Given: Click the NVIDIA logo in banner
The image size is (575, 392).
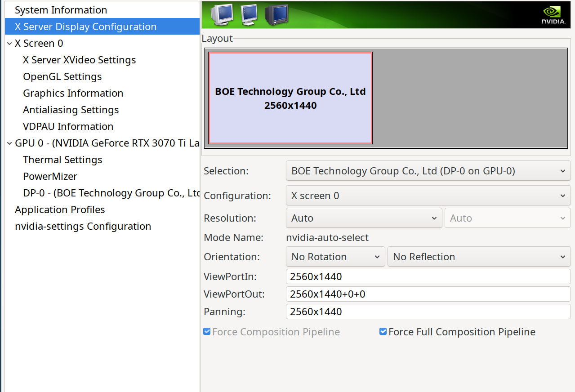Looking at the screenshot, I should pos(553,15).
